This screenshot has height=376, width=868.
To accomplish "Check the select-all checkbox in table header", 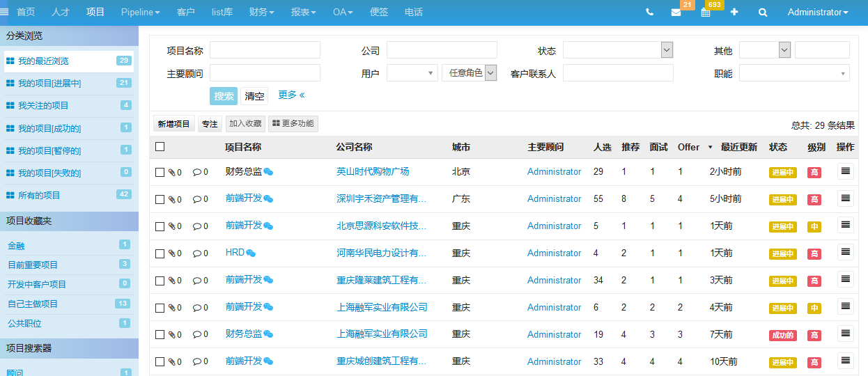I will (160, 147).
